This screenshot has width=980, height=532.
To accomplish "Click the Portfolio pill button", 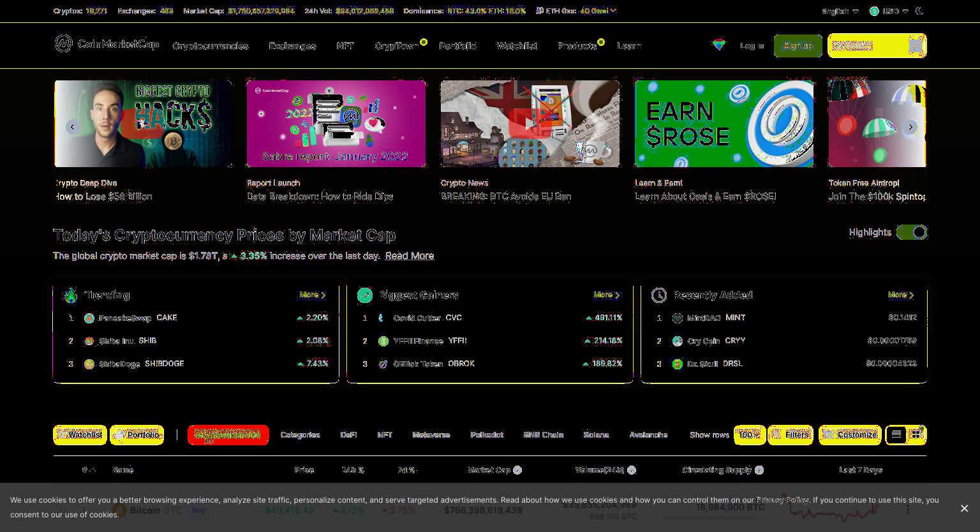I will pos(137,434).
